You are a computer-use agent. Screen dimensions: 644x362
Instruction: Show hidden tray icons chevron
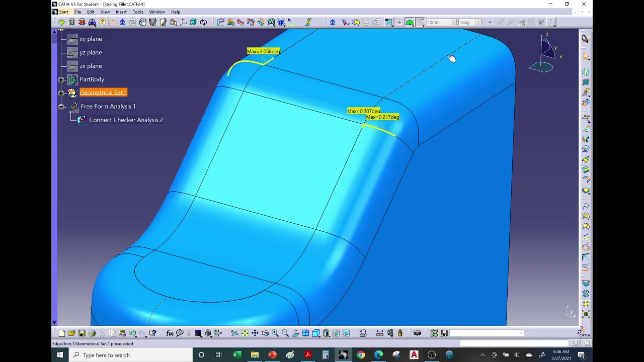482,355
